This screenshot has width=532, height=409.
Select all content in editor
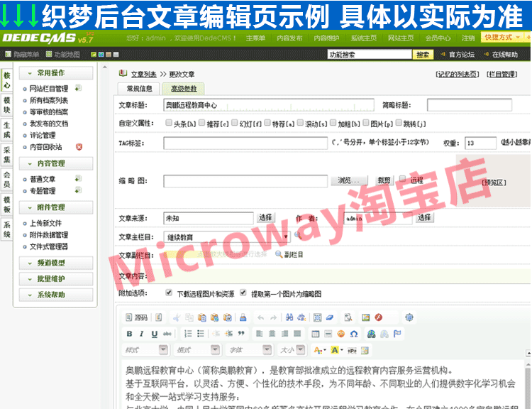click(317, 317)
